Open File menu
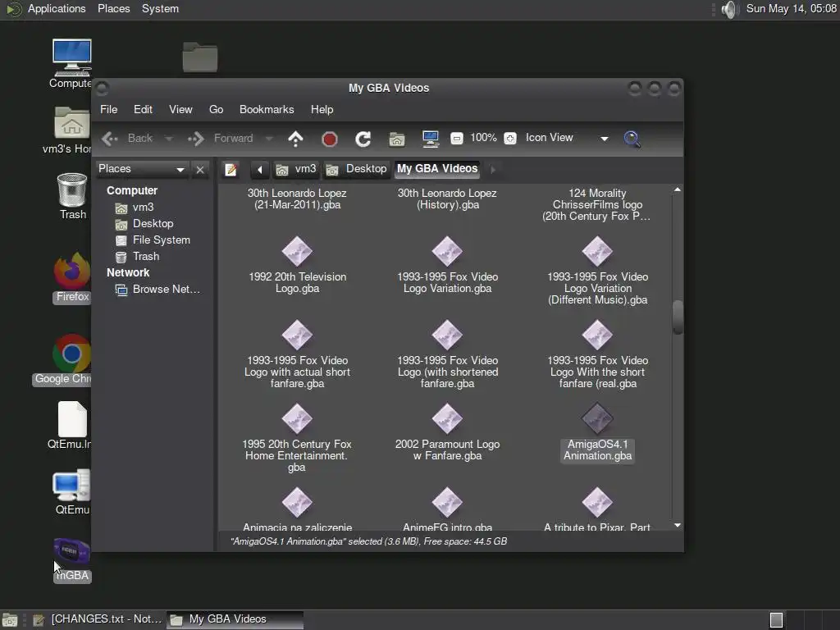The image size is (840, 630). click(109, 109)
